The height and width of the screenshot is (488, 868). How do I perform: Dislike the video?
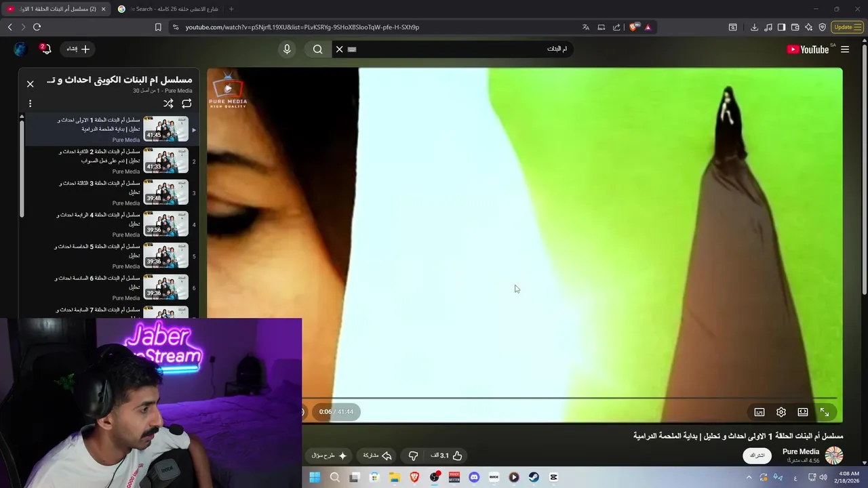(413, 455)
